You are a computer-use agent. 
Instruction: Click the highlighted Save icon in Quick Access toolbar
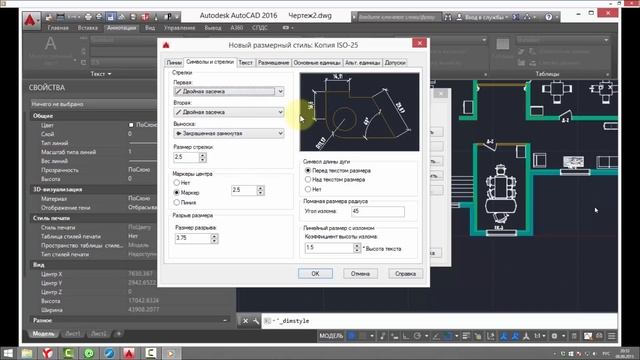pos(110,17)
